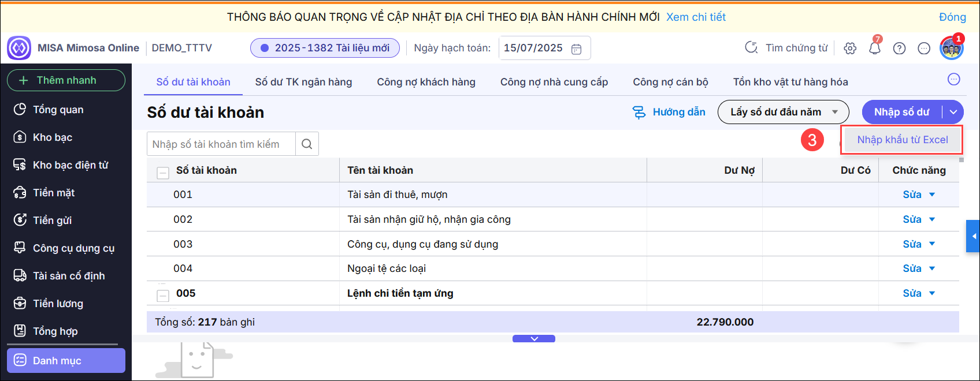Image resolution: width=980 pixels, height=381 pixels.
Task: Click the Ngày hạch toán date field
Action: point(544,48)
